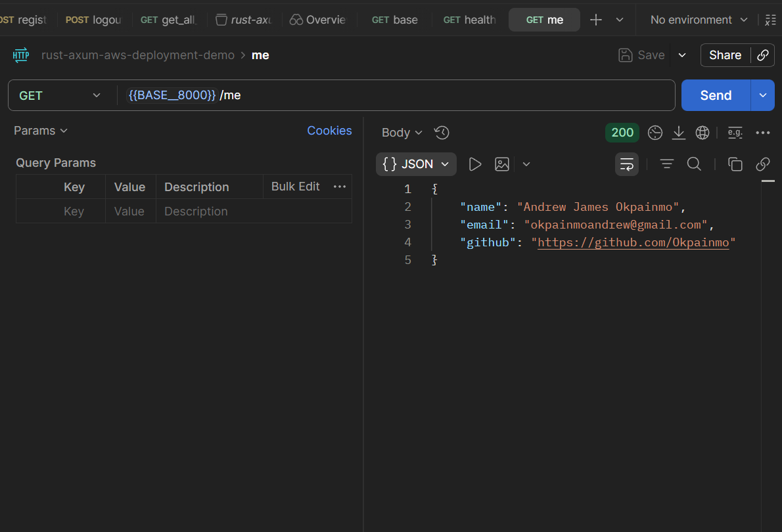The width and height of the screenshot is (782, 532).
Task: Open the response history icon
Action: [x=442, y=133]
